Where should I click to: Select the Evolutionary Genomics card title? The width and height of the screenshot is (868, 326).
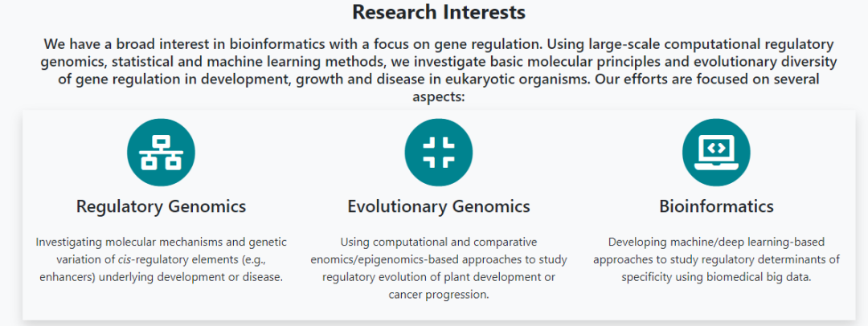(438, 206)
